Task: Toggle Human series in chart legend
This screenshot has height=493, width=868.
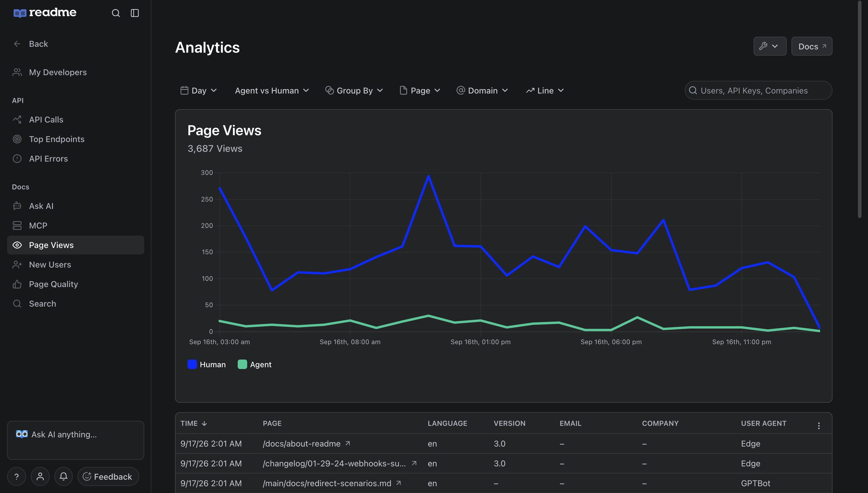Action: (x=206, y=364)
